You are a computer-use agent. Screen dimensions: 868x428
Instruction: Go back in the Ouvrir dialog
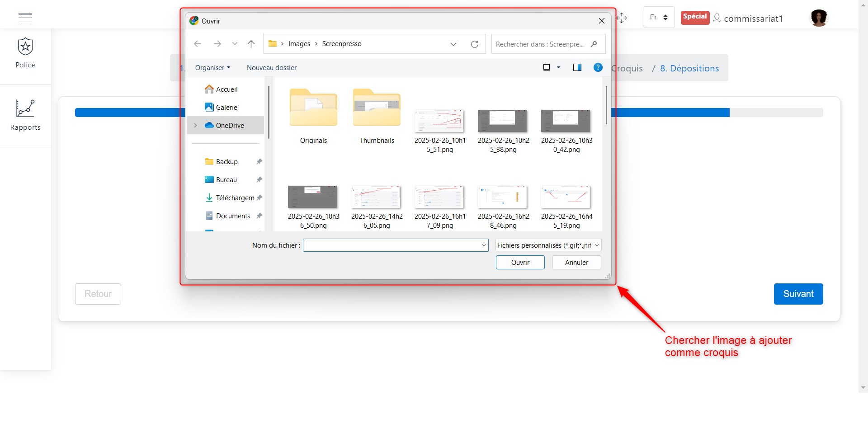pos(198,44)
